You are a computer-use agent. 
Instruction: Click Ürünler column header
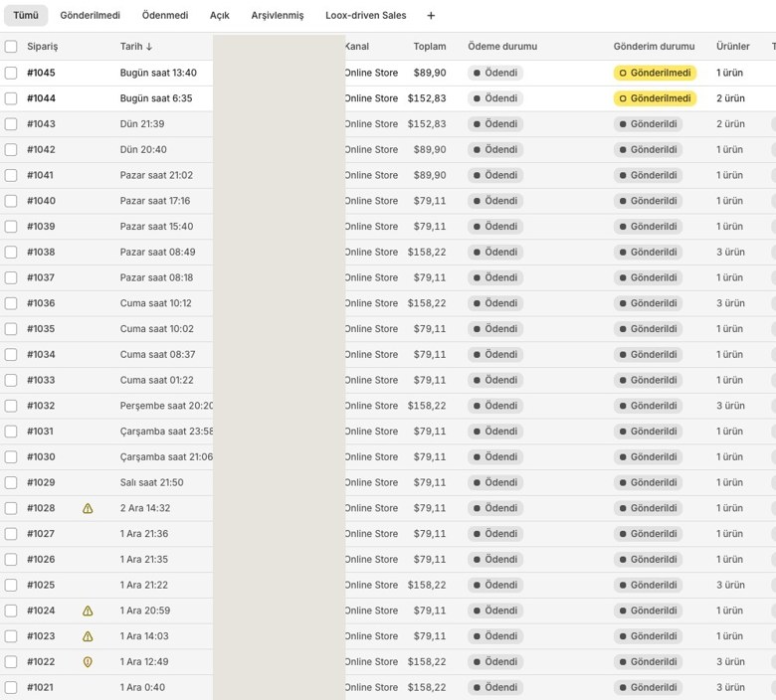732,47
